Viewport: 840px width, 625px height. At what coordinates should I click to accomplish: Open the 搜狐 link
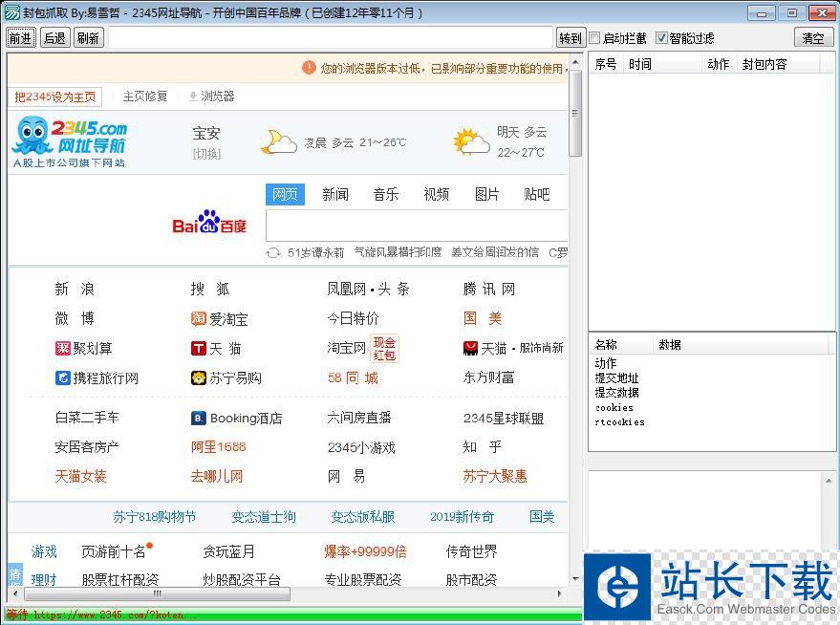pyautogui.click(x=210, y=290)
